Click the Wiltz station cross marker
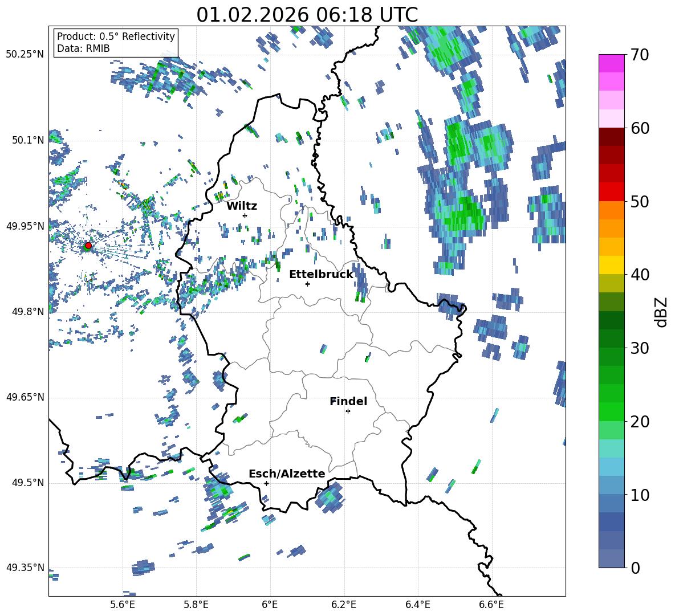This screenshot has width=675, height=616. (x=245, y=215)
